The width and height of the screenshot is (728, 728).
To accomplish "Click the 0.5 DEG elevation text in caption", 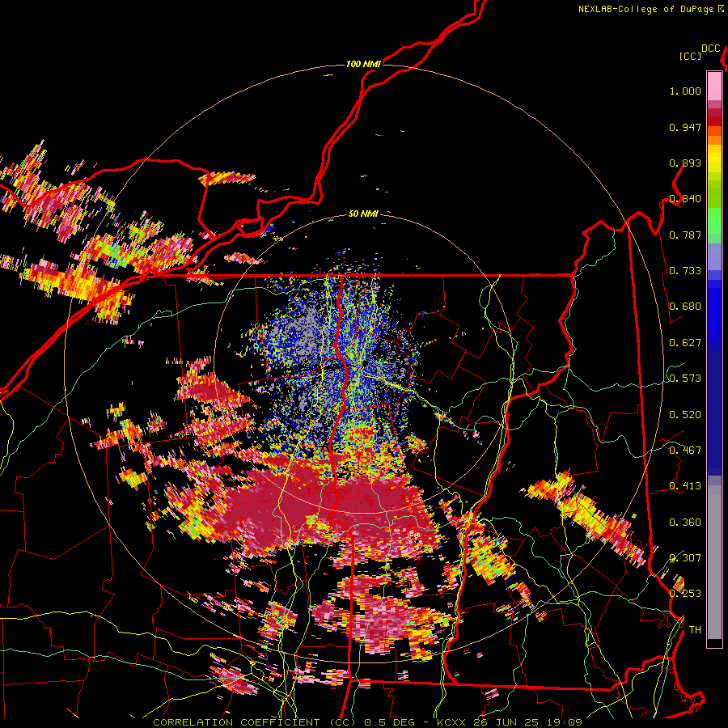I will (389, 722).
